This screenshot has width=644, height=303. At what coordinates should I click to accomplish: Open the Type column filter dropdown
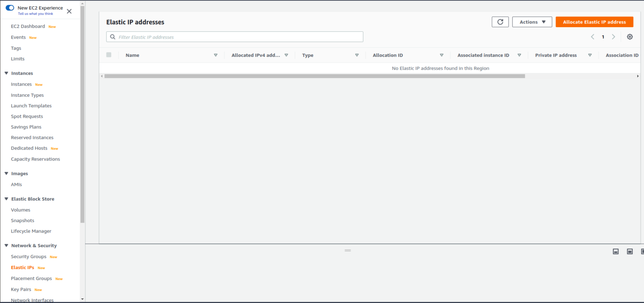pos(357,55)
